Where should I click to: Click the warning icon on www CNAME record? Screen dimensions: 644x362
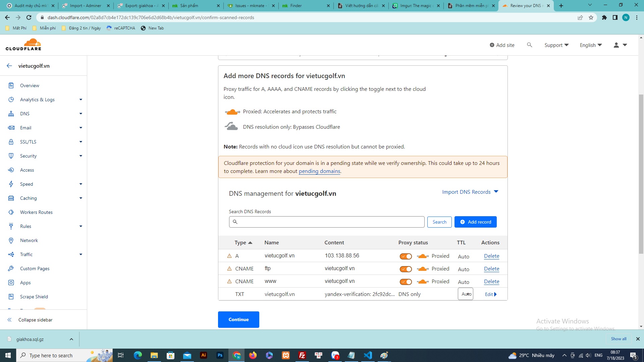(229, 281)
